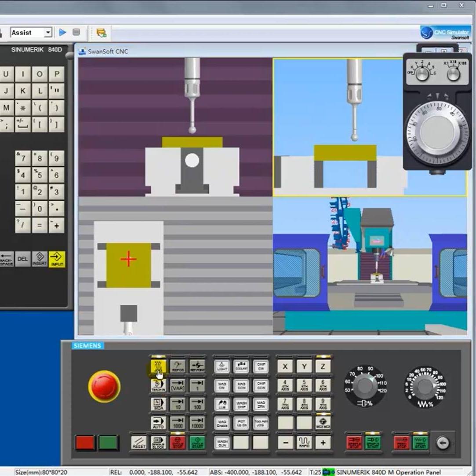Click the feed rate override dial

(x=425, y=386)
